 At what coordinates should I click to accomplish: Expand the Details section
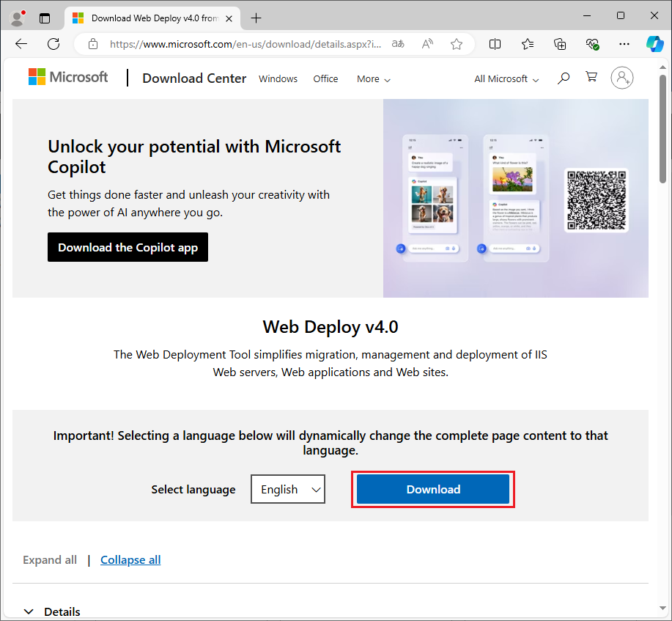point(52,611)
